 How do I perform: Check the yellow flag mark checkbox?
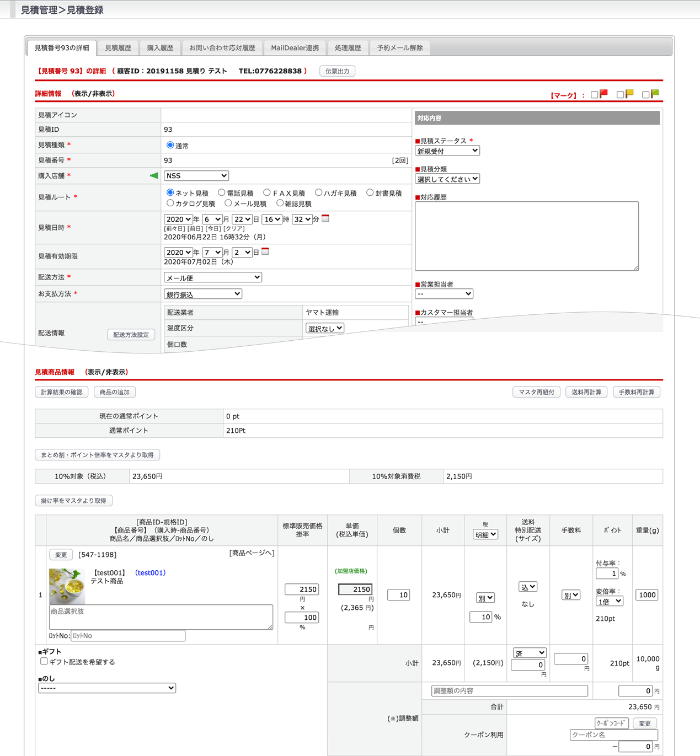621,95
